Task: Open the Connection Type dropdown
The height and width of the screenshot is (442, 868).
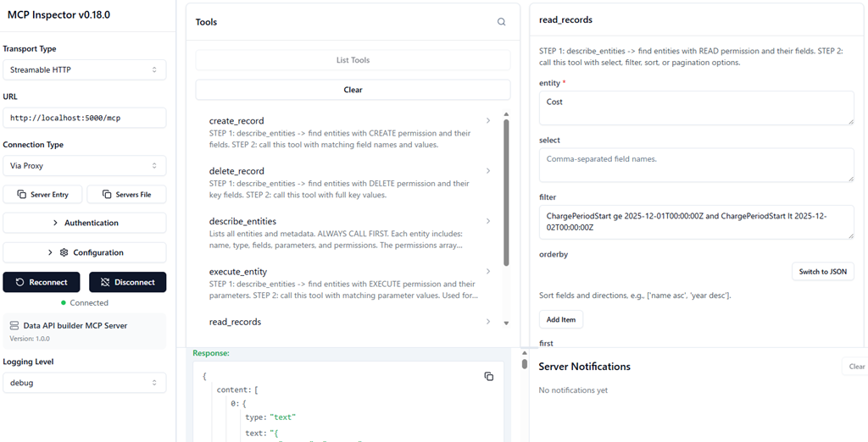Action: click(x=84, y=166)
